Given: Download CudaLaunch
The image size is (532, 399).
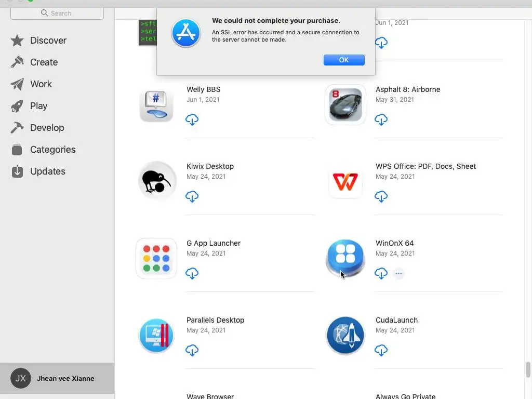Looking at the screenshot, I should 381,350.
